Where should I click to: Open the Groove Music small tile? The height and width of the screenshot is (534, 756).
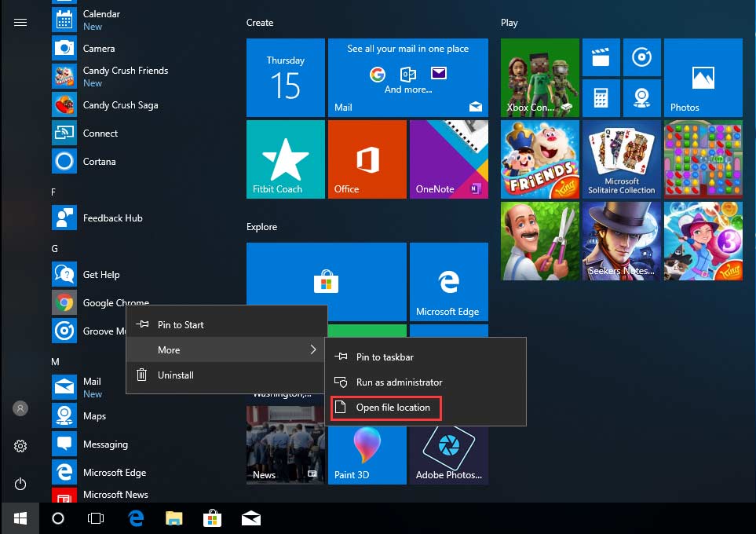pos(641,57)
